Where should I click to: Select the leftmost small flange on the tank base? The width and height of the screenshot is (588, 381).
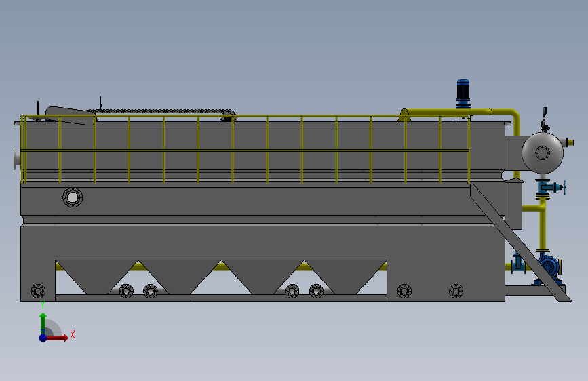pyautogui.click(x=38, y=291)
